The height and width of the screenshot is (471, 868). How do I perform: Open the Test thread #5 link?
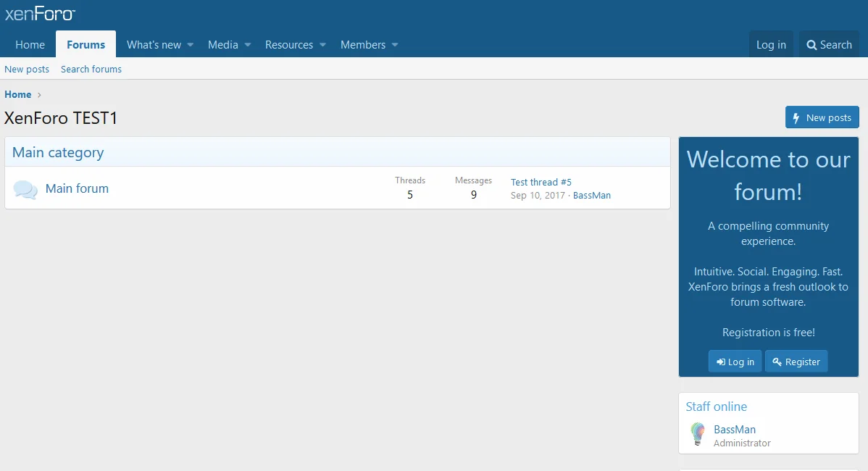click(541, 183)
